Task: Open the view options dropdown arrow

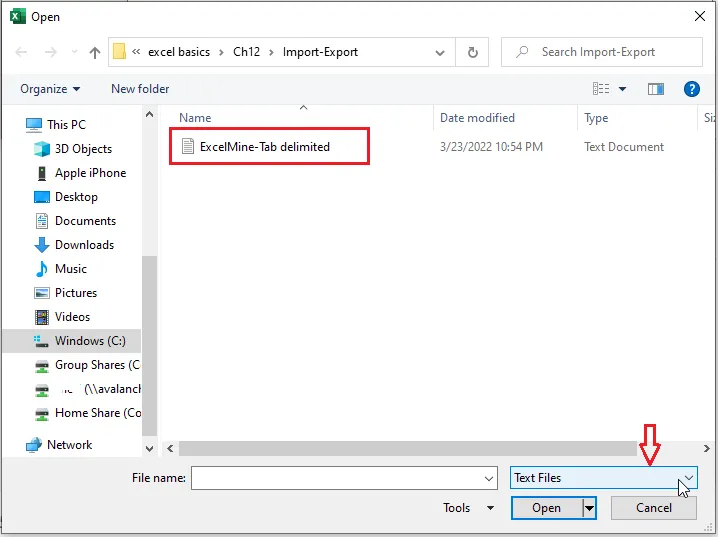Action: pyautogui.click(x=622, y=89)
